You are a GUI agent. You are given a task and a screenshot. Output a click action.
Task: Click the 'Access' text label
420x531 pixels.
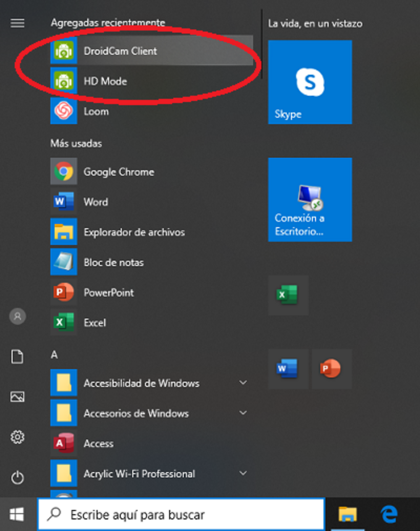[98, 444]
